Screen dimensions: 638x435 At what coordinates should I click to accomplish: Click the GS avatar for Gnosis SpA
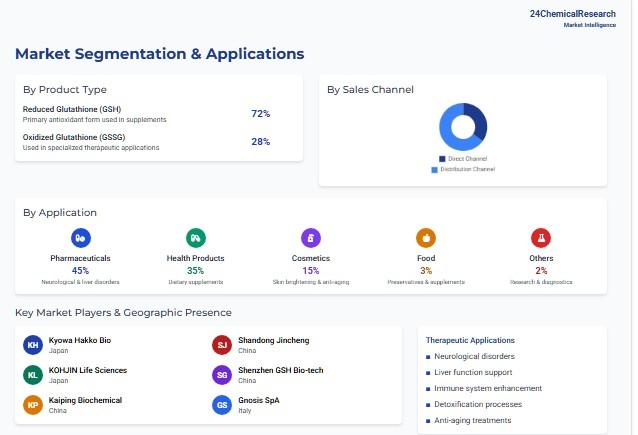pos(222,405)
